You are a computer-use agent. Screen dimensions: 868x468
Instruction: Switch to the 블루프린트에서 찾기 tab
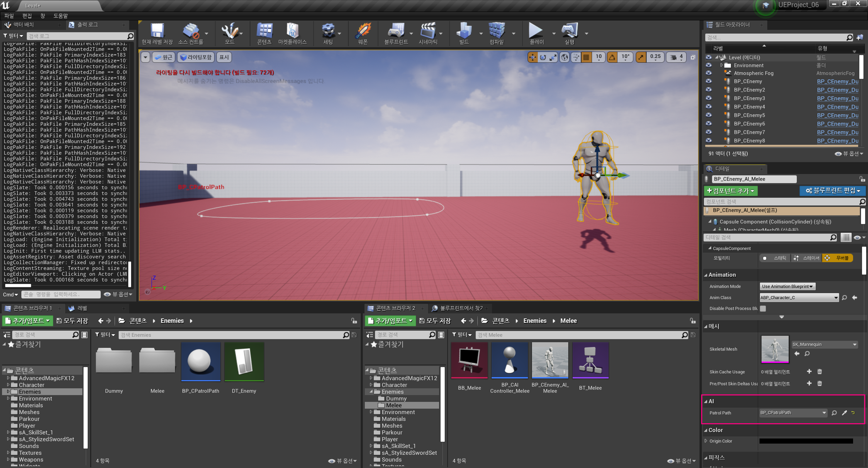click(x=461, y=308)
